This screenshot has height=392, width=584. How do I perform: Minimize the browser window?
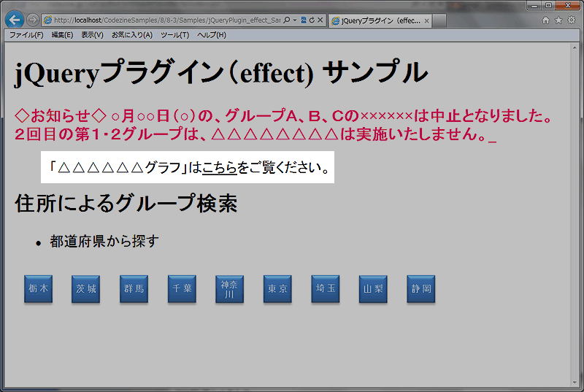534,5
